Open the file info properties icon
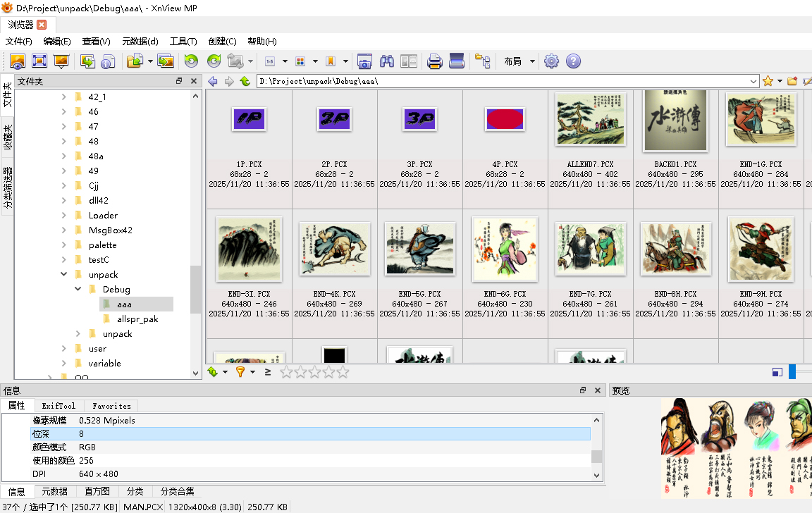Screen dimensions: 812x513 pos(108,61)
